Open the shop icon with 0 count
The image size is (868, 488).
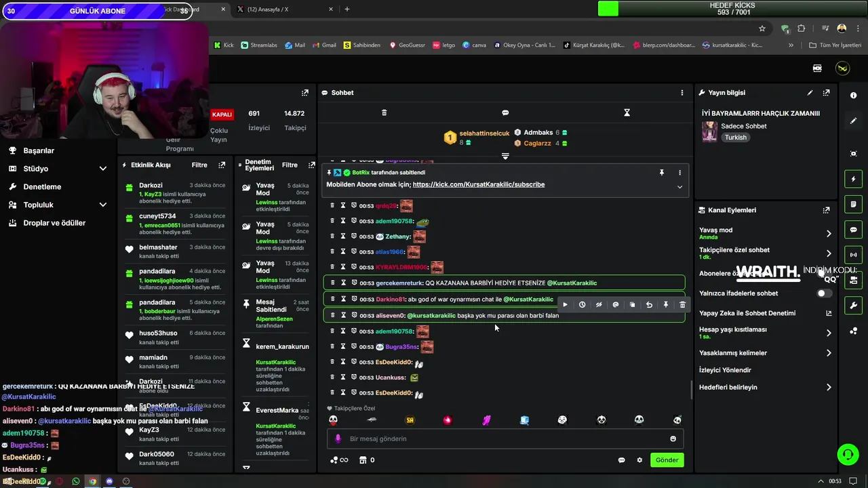click(366, 460)
